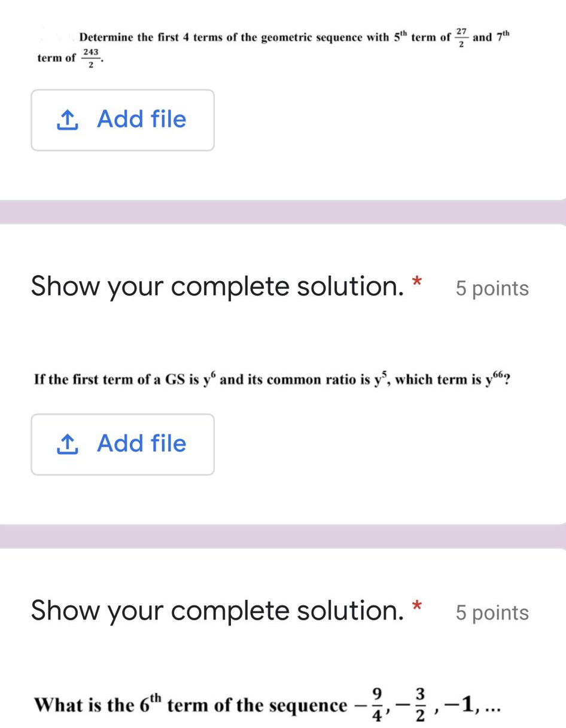Click the 243/2 fraction in the first question
This screenshot has width=566, height=728.
pyautogui.click(x=91, y=58)
